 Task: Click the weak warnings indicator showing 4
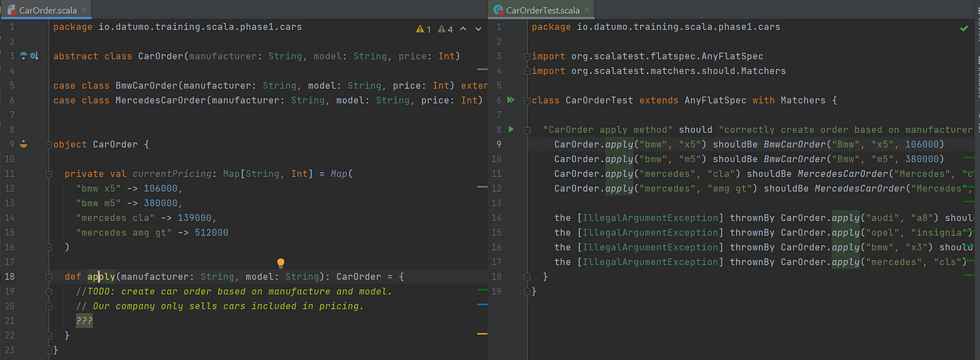pyautogui.click(x=445, y=29)
